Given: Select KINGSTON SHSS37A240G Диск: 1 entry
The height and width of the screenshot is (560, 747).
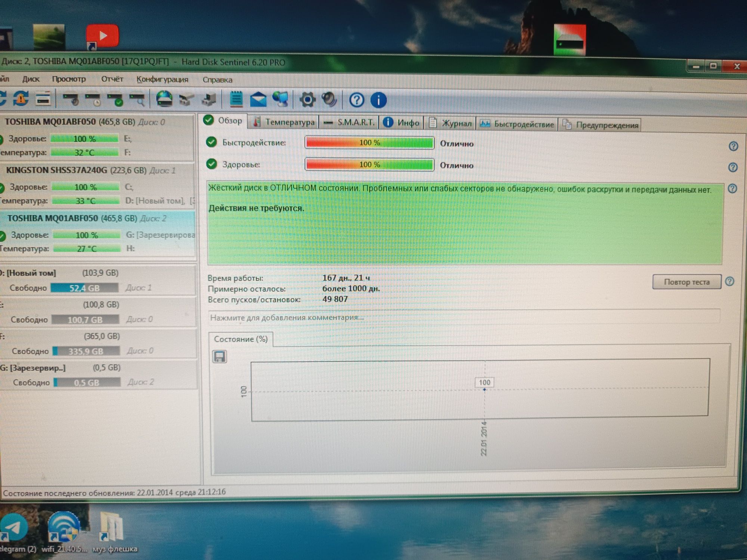Looking at the screenshot, I should coord(97,186).
